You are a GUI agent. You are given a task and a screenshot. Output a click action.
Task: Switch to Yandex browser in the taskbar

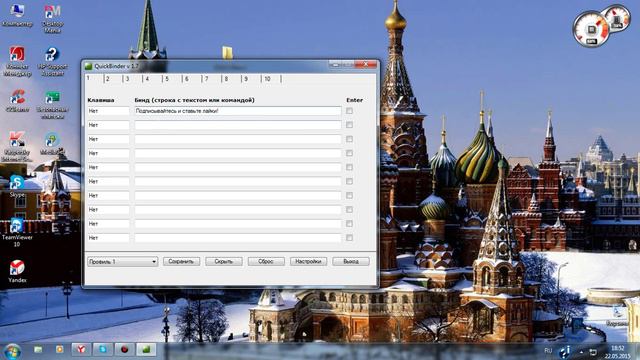pos(81,349)
